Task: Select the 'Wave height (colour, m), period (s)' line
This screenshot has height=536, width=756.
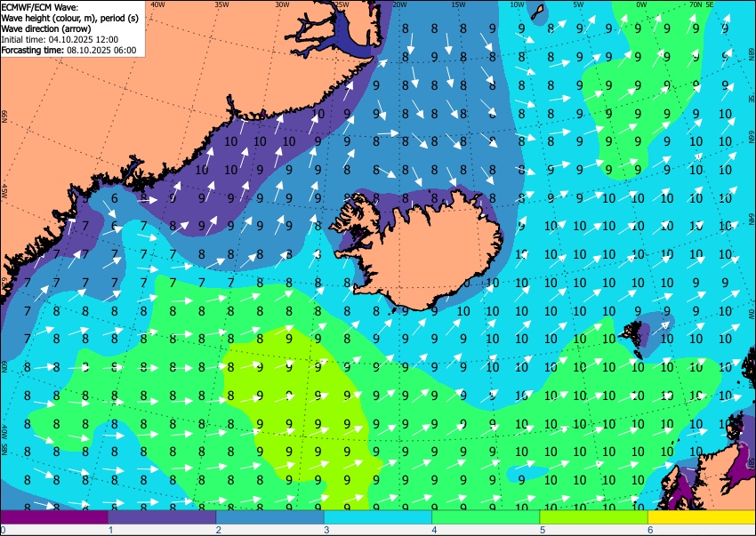Action: 70,19
